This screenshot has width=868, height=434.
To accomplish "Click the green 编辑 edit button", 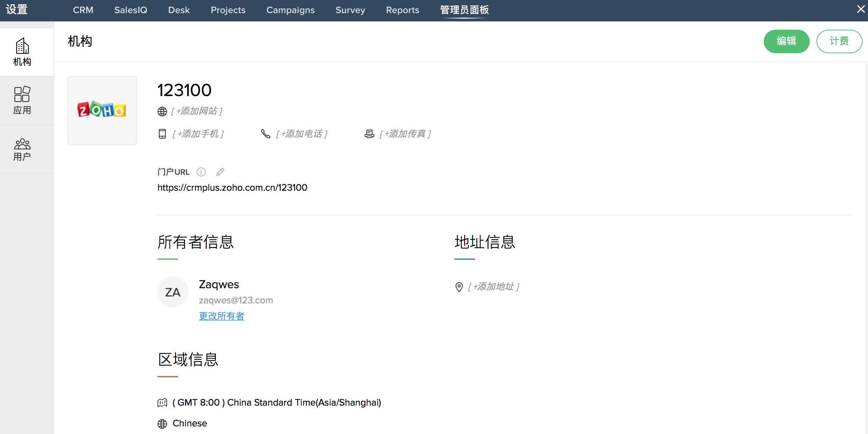I will (786, 41).
